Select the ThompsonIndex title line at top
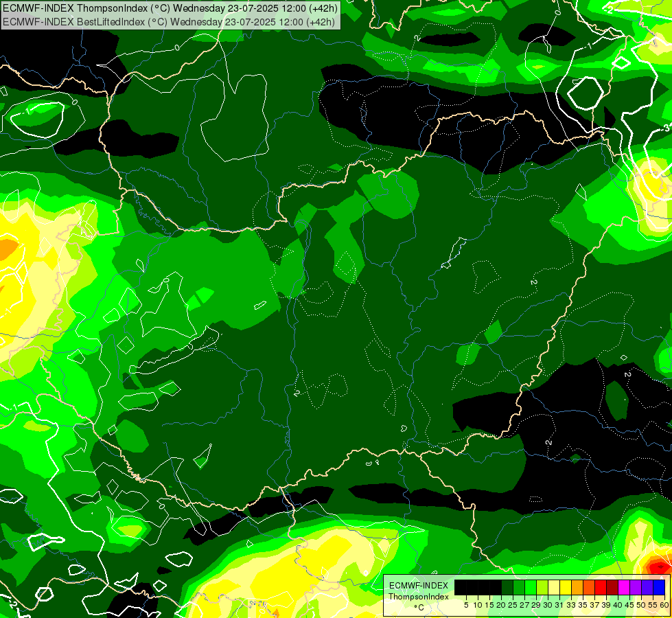Screen dimensions: 672x618 (x=170, y=8)
